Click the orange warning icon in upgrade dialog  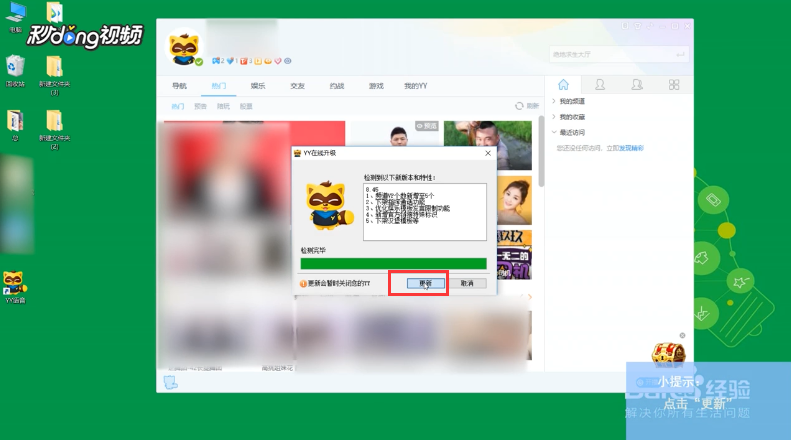point(303,284)
